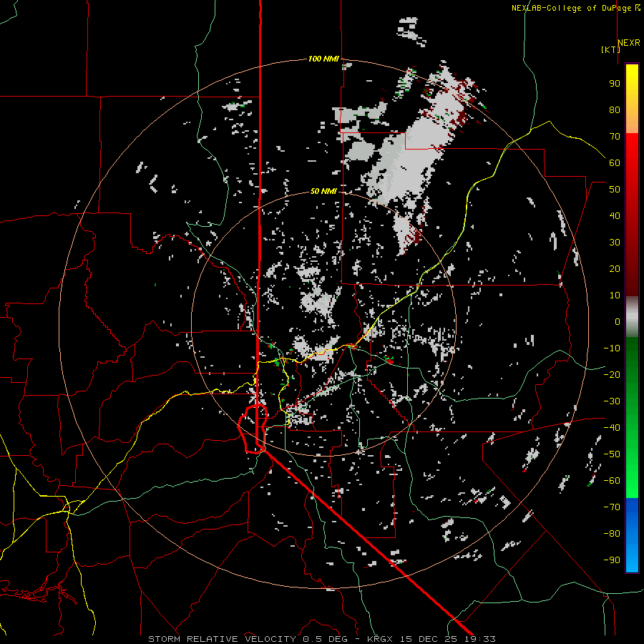Pick the blue segment at the bottom of the color bar

click(x=632, y=535)
